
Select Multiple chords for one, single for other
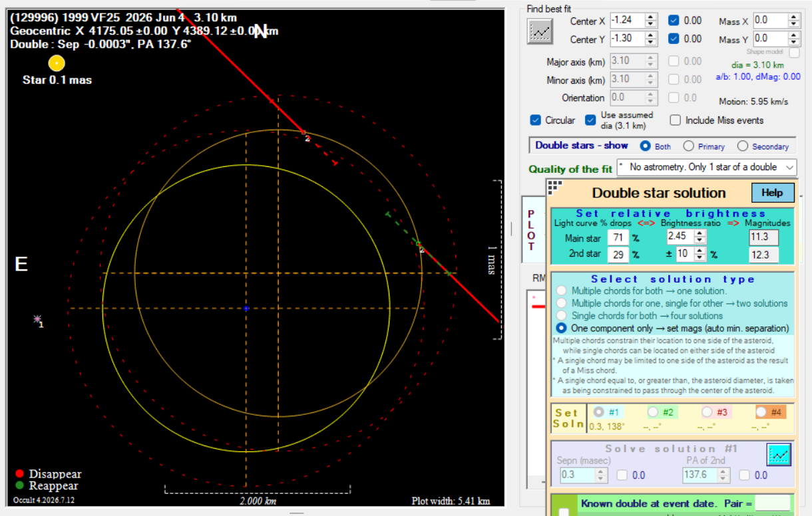(x=562, y=303)
